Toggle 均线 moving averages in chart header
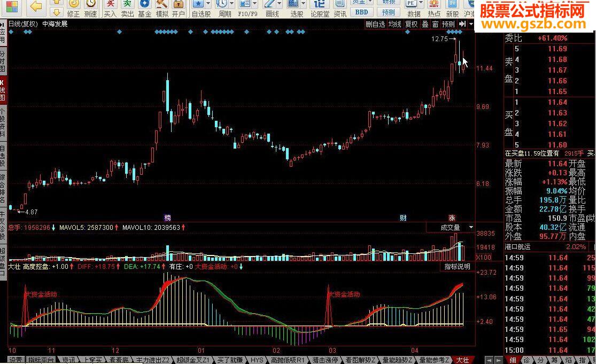This screenshot has height=364, width=596. click(x=395, y=24)
